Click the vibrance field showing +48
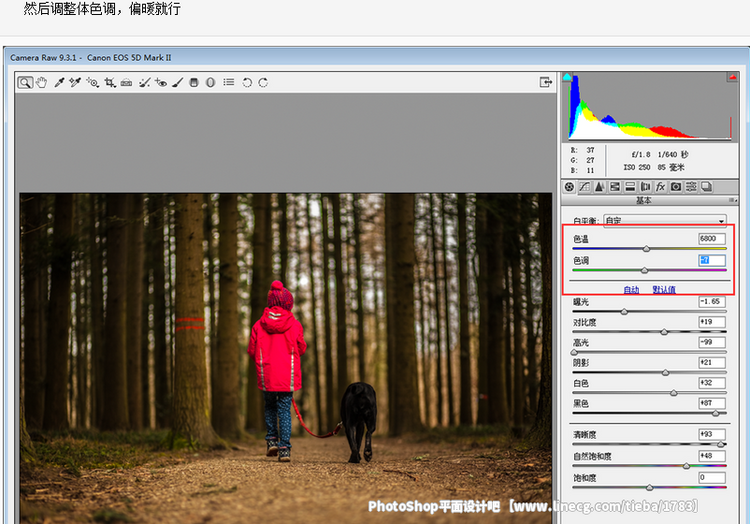Viewport: 750px width, 524px height. tap(712, 456)
